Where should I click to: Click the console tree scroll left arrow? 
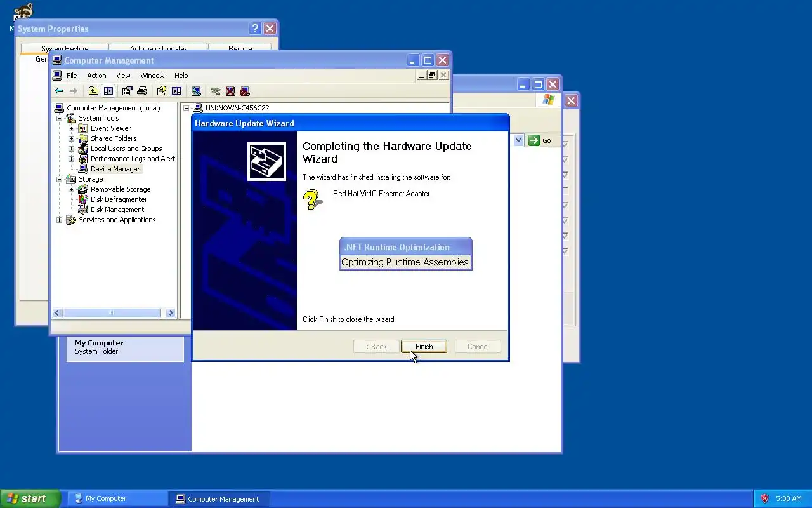pyautogui.click(x=57, y=312)
